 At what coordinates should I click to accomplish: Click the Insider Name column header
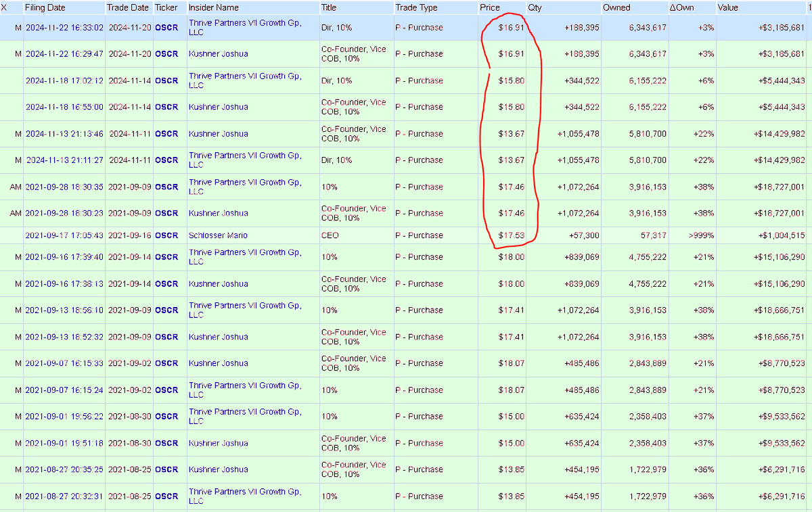tap(213, 8)
